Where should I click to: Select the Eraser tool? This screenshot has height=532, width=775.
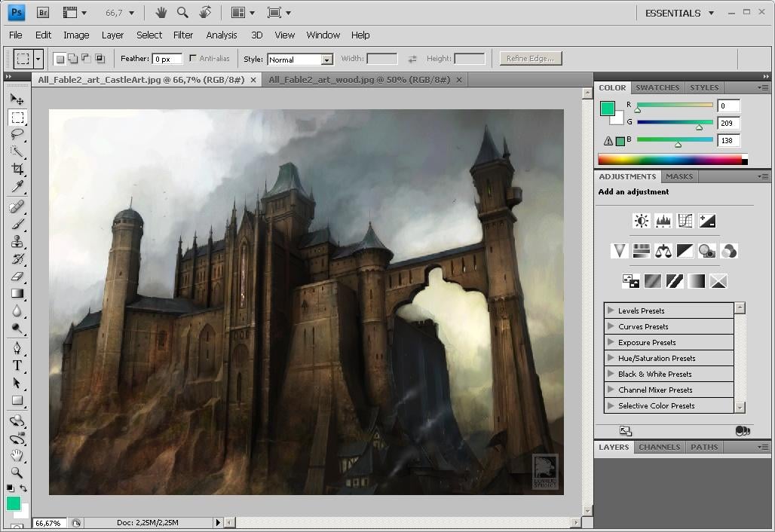(x=17, y=277)
